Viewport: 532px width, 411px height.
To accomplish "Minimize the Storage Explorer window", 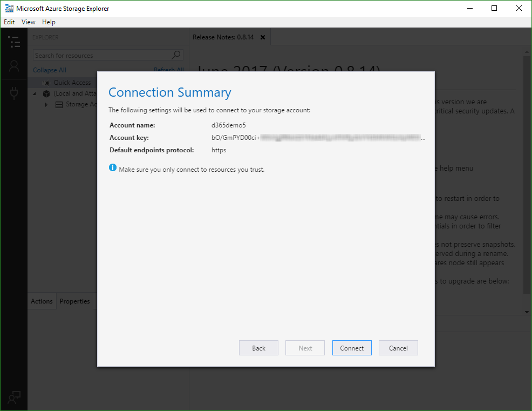I will pyautogui.click(x=470, y=9).
